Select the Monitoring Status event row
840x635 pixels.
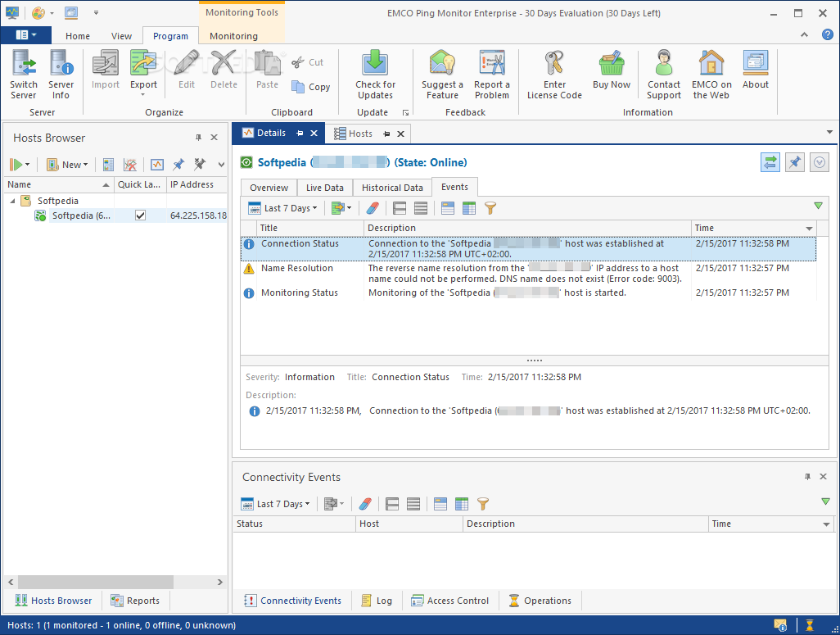[529, 293]
